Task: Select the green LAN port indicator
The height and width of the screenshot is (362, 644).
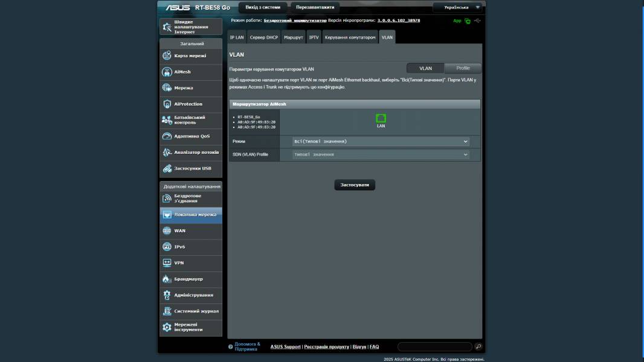Action: click(381, 119)
